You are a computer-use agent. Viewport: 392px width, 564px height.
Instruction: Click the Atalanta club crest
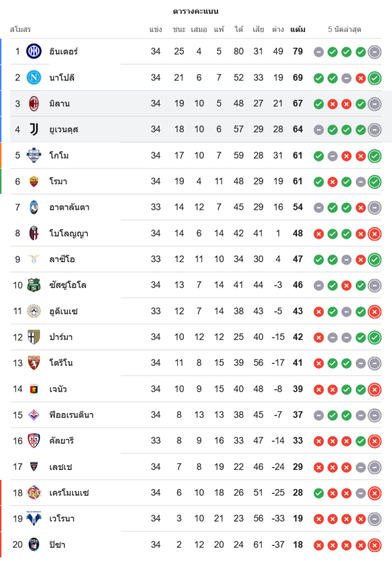click(34, 208)
